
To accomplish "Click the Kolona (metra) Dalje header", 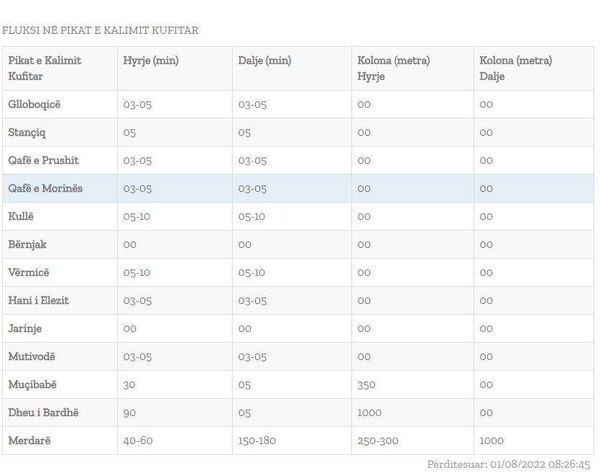I will coord(515,68).
